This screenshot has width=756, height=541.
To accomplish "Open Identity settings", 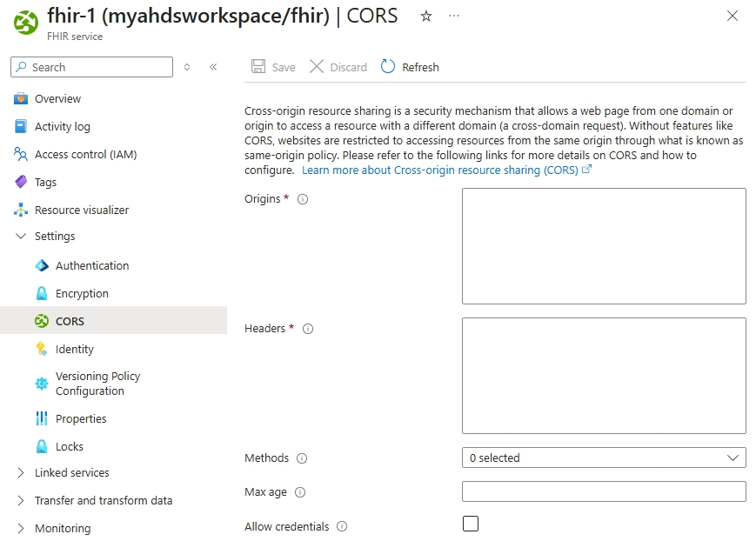I will (74, 349).
